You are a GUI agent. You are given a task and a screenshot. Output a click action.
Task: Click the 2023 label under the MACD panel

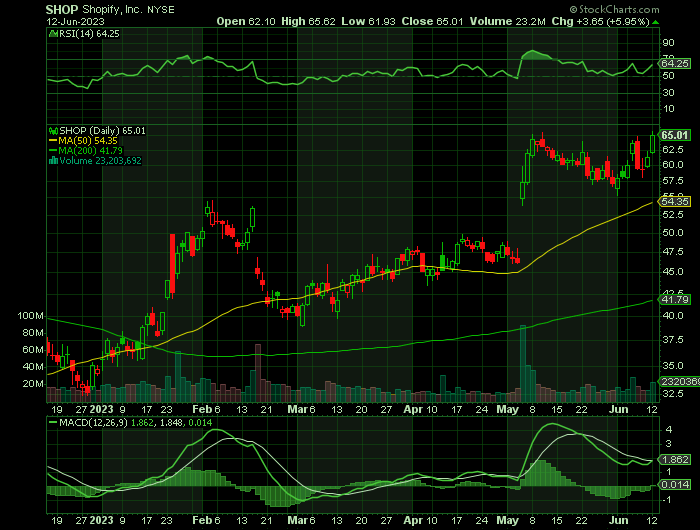click(x=101, y=521)
